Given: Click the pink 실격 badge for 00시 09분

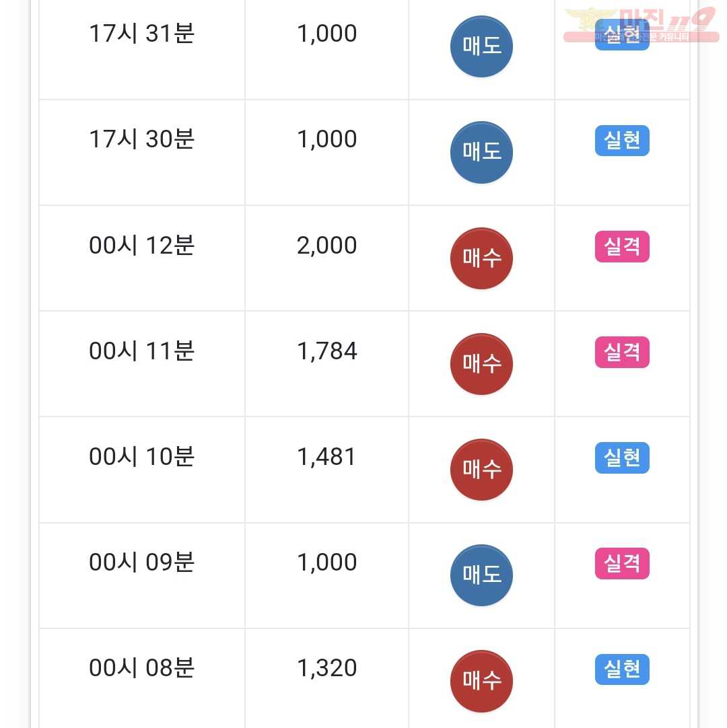Looking at the screenshot, I should coord(622,563).
